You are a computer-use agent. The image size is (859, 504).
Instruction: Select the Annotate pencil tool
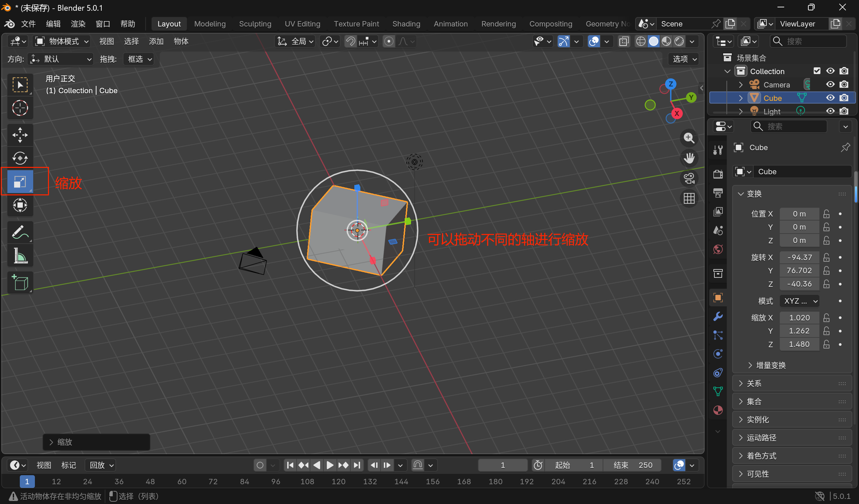(x=20, y=233)
